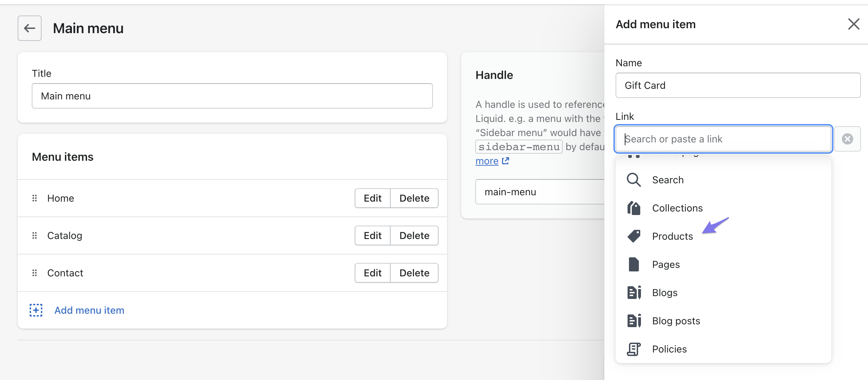
Task: Clear the Link field with the X icon
Action: (847, 139)
